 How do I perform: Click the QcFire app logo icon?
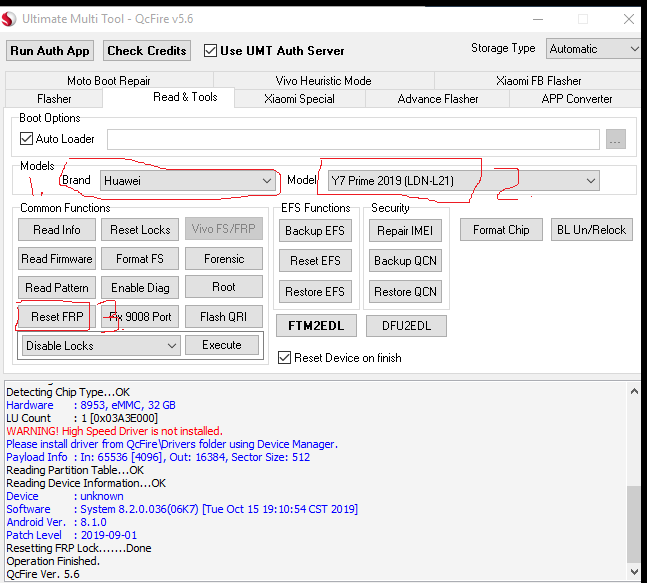pos(8,19)
